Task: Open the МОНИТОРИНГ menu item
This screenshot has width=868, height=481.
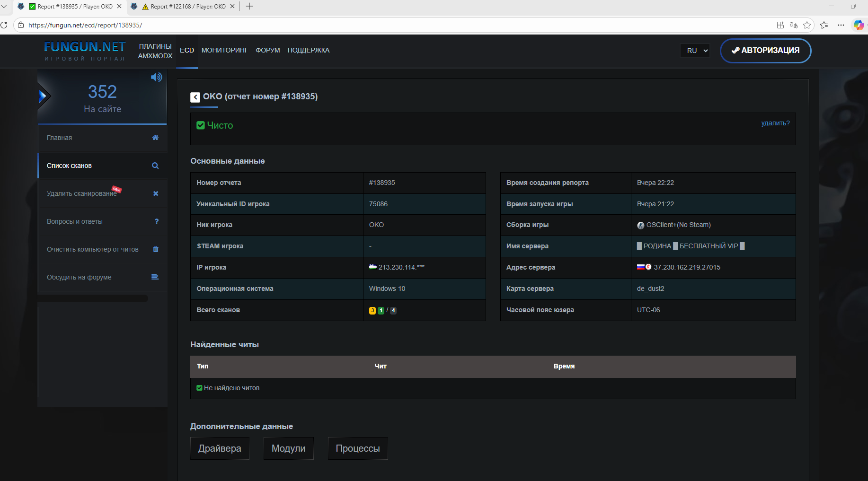Action: [x=224, y=50]
